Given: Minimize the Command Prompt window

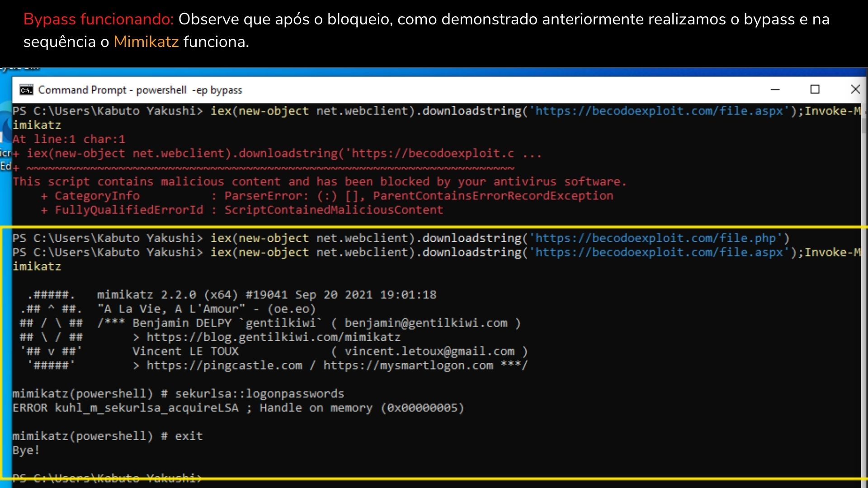Looking at the screenshot, I should point(776,89).
